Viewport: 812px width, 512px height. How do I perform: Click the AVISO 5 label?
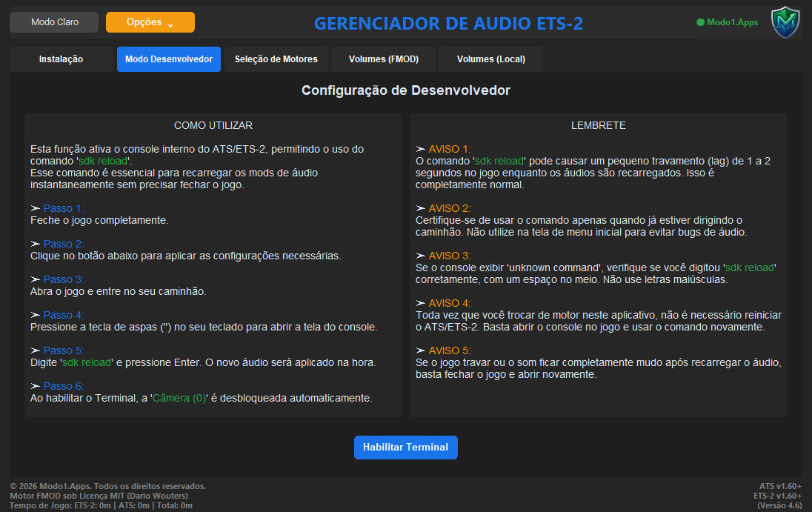(x=450, y=350)
